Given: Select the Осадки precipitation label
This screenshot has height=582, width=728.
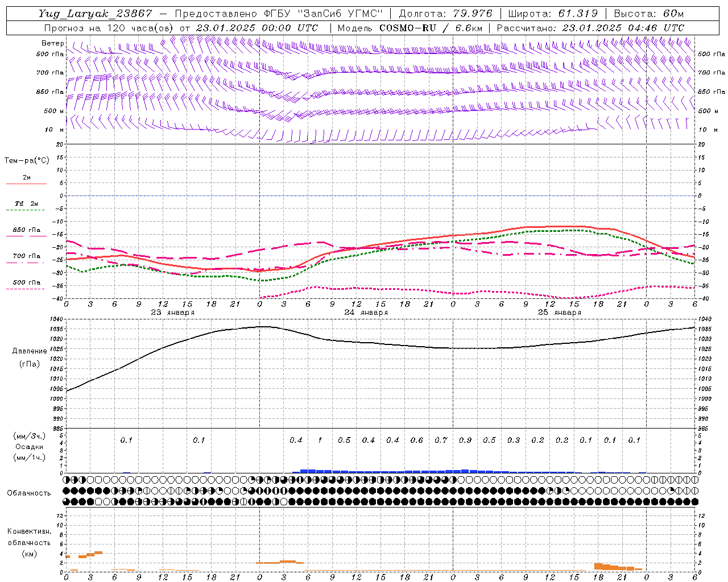Looking at the screenshot, I should click(30, 447).
